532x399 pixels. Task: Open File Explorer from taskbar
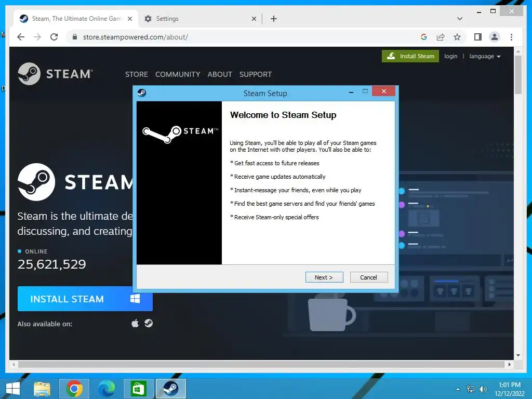coord(42,389)
